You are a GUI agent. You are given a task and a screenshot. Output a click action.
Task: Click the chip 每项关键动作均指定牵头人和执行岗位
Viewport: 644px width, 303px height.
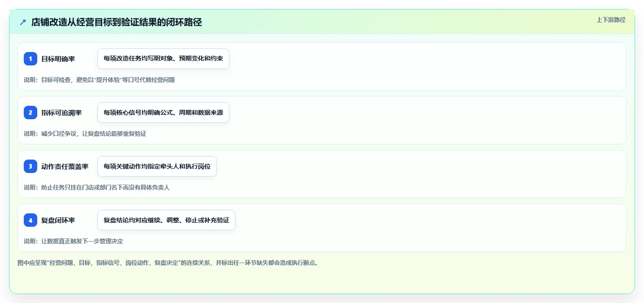(157, 166)
